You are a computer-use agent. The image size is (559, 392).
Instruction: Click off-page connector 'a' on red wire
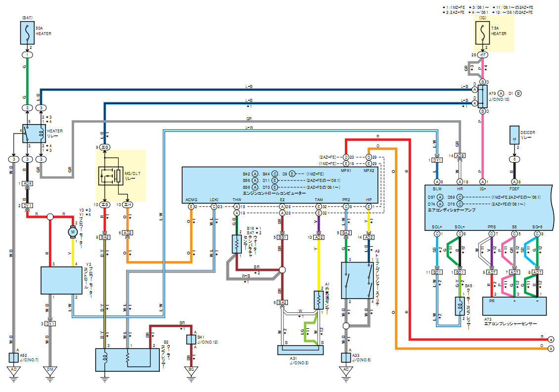(551, 339)
